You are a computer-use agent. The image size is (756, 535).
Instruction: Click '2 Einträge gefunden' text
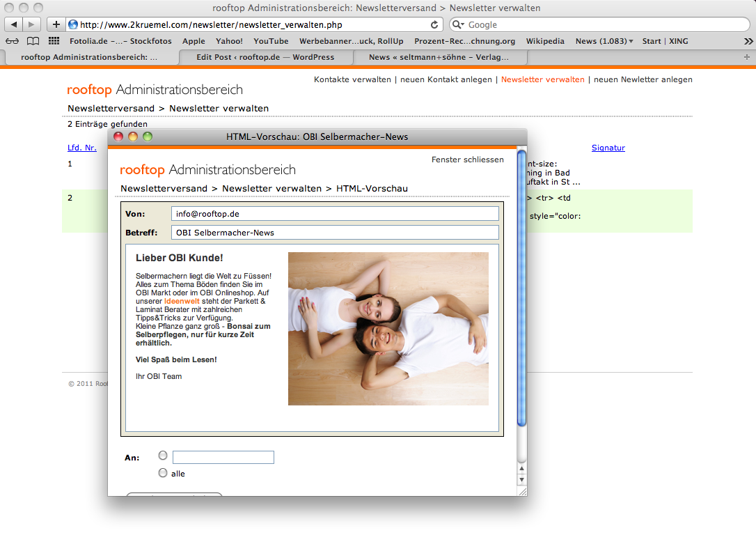(107, 124)
